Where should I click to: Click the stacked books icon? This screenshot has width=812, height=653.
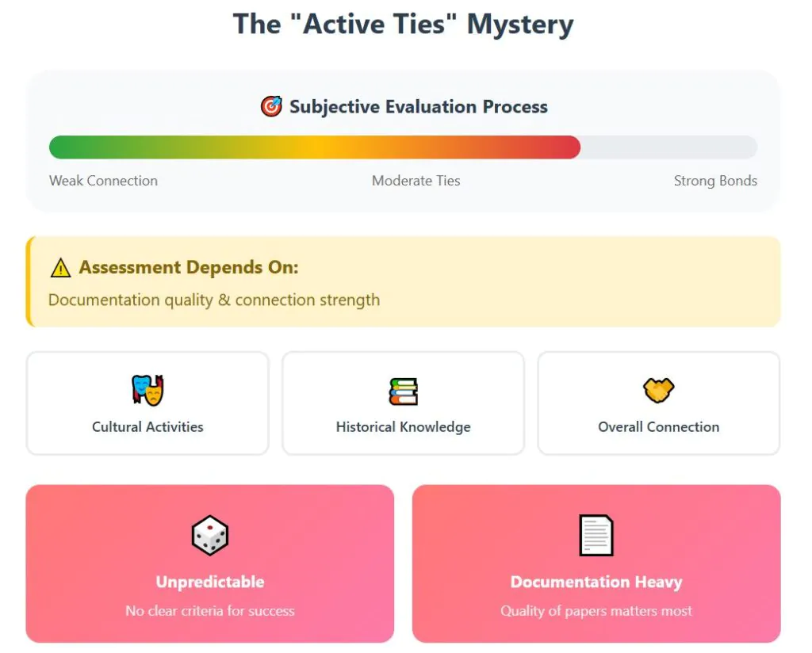[x=403, y=391]
